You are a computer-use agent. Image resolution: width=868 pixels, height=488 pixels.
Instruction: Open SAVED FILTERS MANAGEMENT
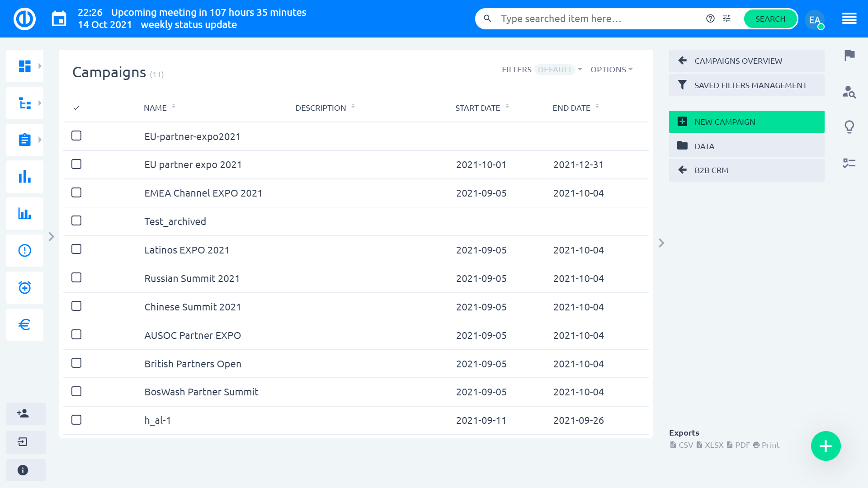[x=746, y=85]
